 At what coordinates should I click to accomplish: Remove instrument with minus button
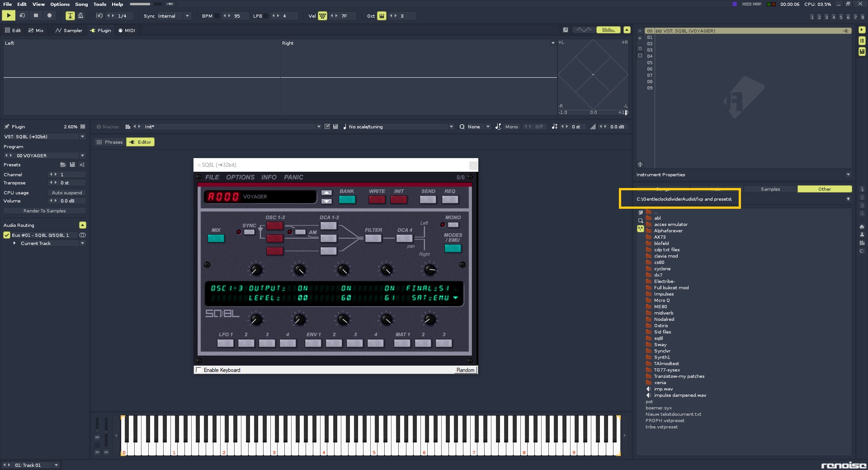pos(640,31)
